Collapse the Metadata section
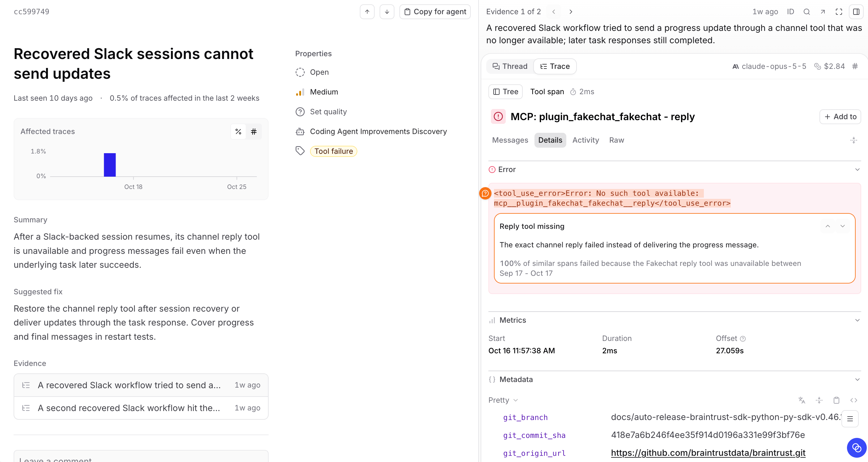The height and width of the screenshot is (462, 868). 857,380
